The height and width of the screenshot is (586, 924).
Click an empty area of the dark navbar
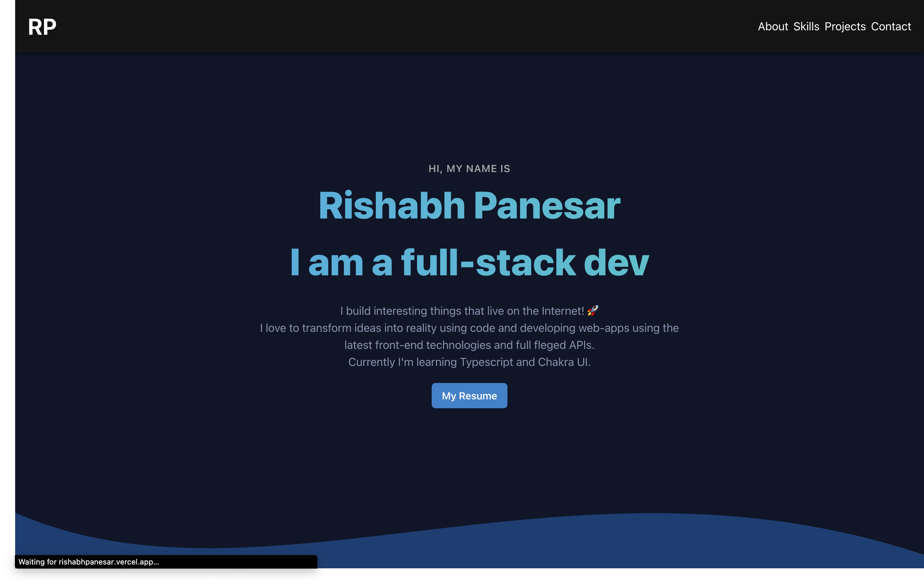point(384,27)
